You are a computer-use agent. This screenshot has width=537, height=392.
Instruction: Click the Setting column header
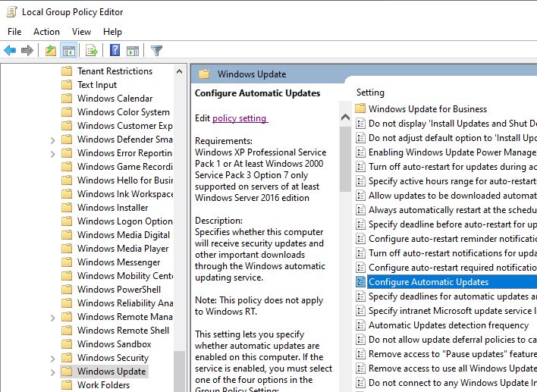coord(370,92)
